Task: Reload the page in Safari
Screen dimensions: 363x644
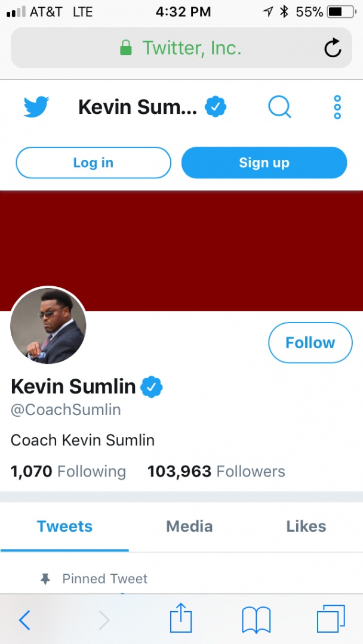Action: click(x=333, y=48)
